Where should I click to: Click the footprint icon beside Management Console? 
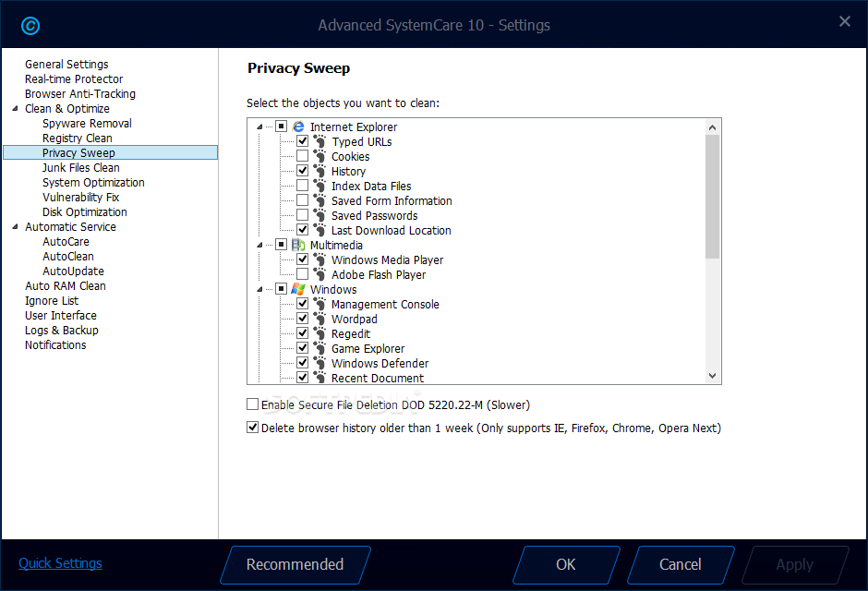tap(319, 304)
